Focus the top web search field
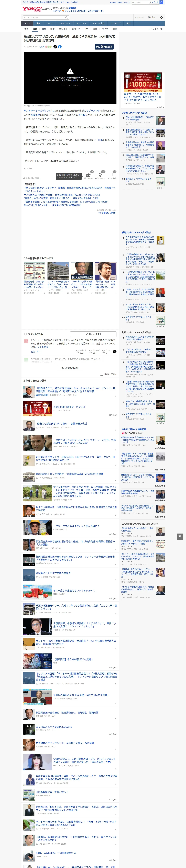The width and height of the screenshot is (186, 868). (x=140, y=2)
